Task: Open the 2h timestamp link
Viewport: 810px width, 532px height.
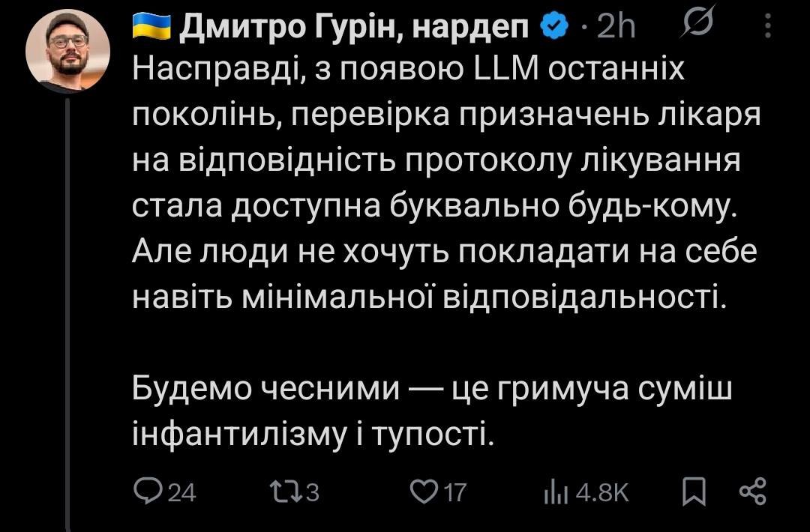Action: [616, 28]
